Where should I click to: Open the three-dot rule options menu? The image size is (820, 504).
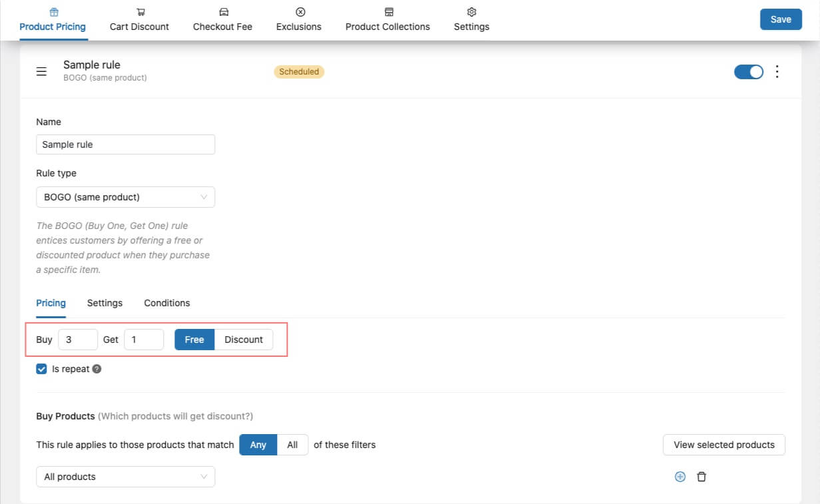[777, 72]
